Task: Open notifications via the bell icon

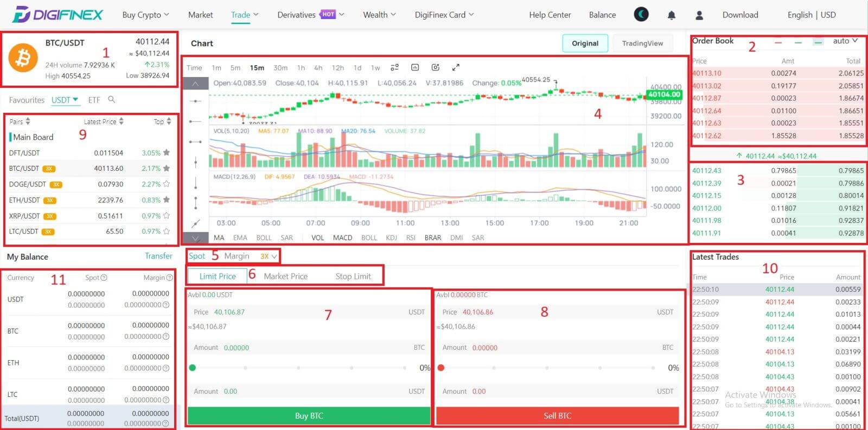Action: pyautogui.click(x=671, y=15)
